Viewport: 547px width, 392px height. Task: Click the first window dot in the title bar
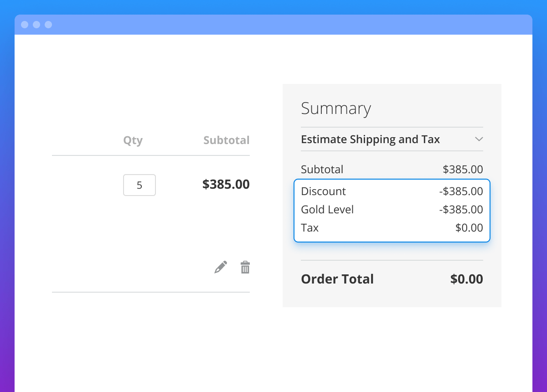25,25
